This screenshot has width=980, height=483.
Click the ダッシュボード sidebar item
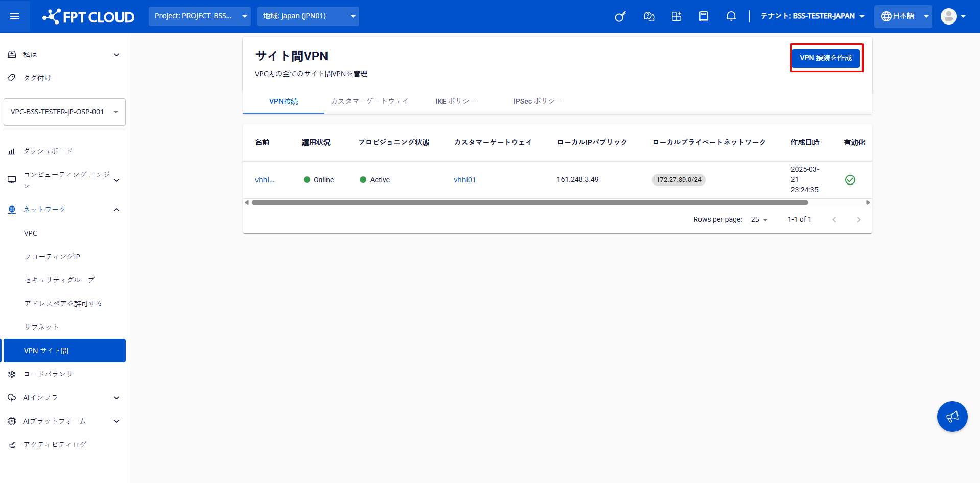pyautogui.click(x=64, y=151)
